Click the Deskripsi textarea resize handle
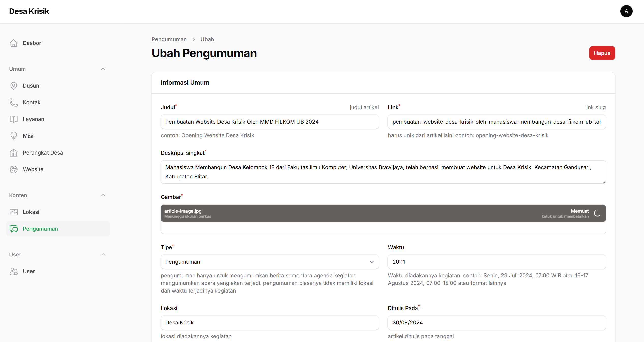This screenshot has width=644, height=342. 604,181
